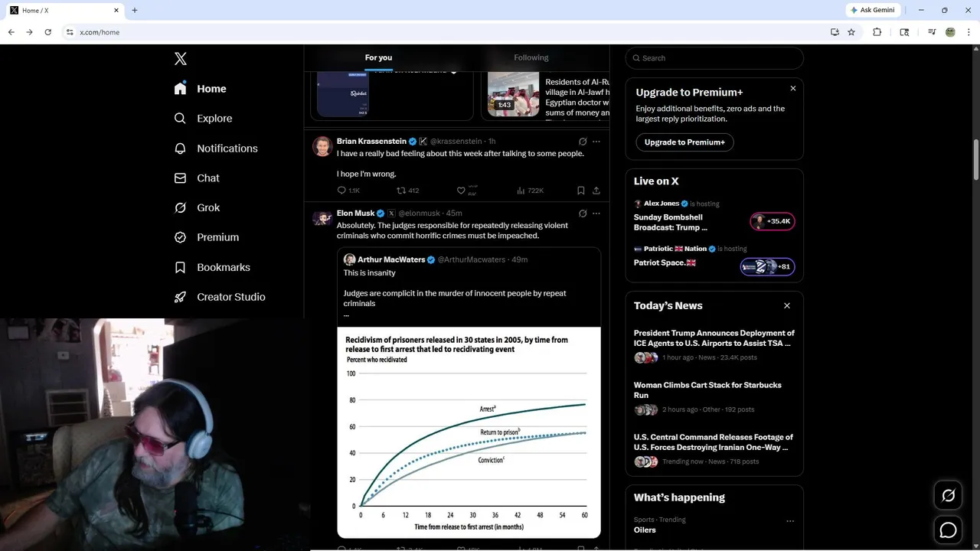
Task: Open Elon Musk's profile name
Action: (355, 214)
